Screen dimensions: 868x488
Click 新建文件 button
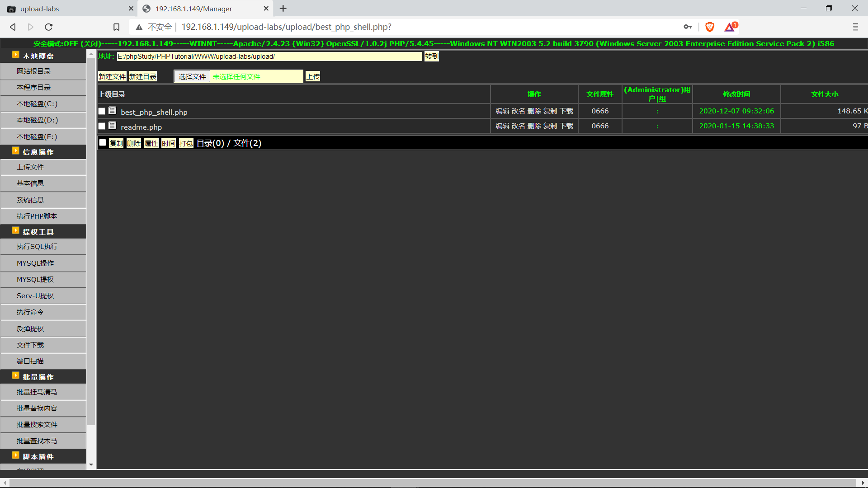point(112,76)
